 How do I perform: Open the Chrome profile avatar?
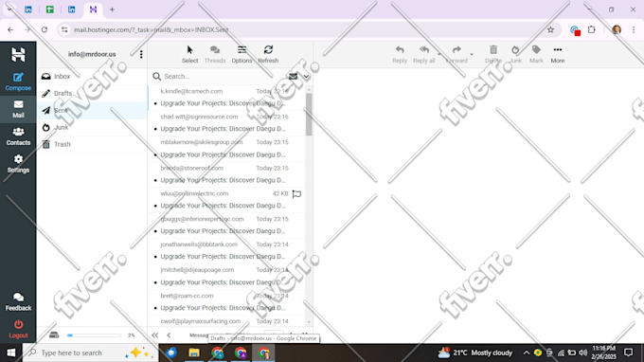coord(617,29)
